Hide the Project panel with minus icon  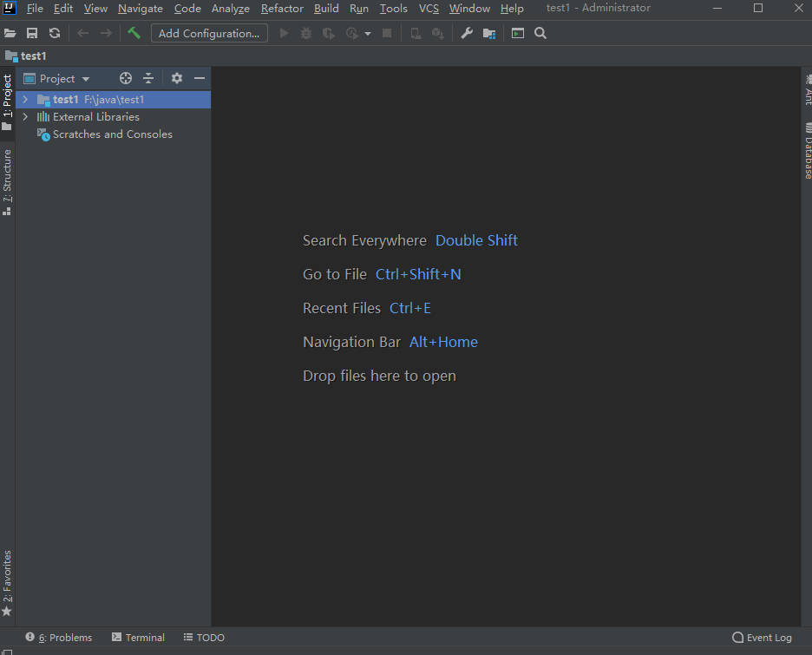pyautogui.click(x=200, y=78)
